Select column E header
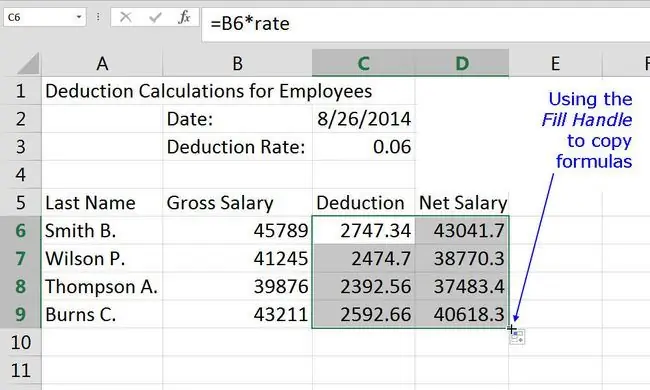 (555, 63)
